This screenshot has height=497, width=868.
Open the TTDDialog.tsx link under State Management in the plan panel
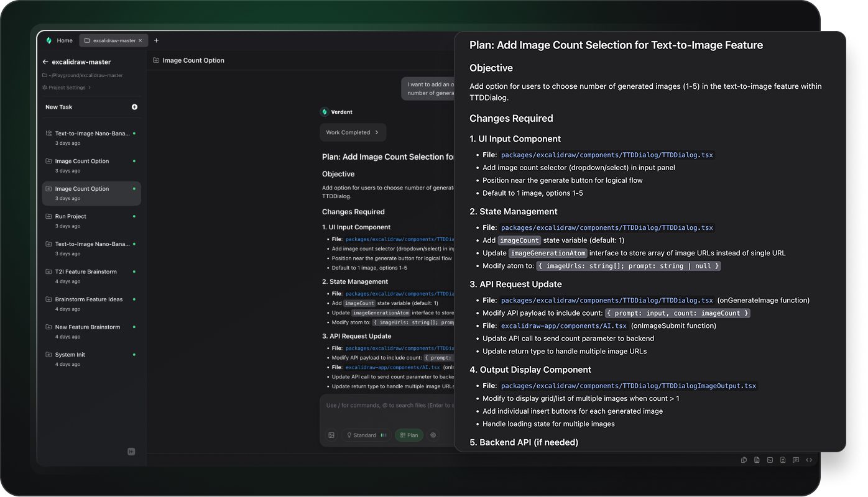607,228
